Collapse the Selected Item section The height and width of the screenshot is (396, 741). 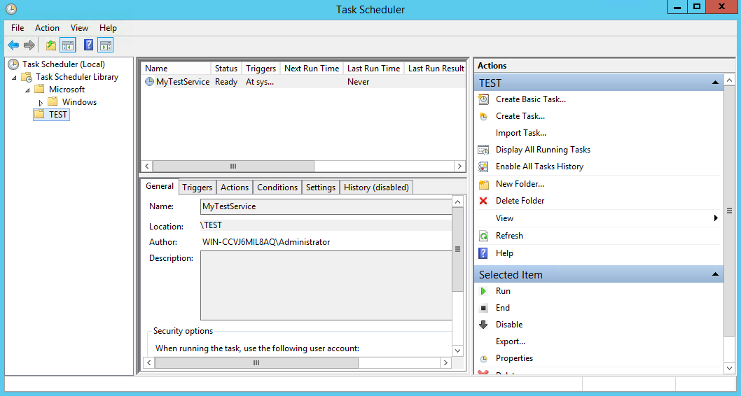715,275
